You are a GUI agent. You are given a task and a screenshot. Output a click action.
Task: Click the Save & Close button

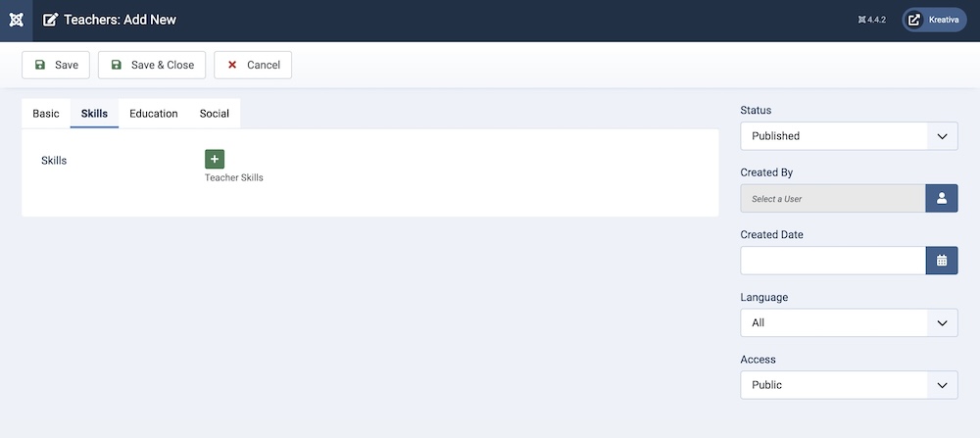(x=152, y=65)
